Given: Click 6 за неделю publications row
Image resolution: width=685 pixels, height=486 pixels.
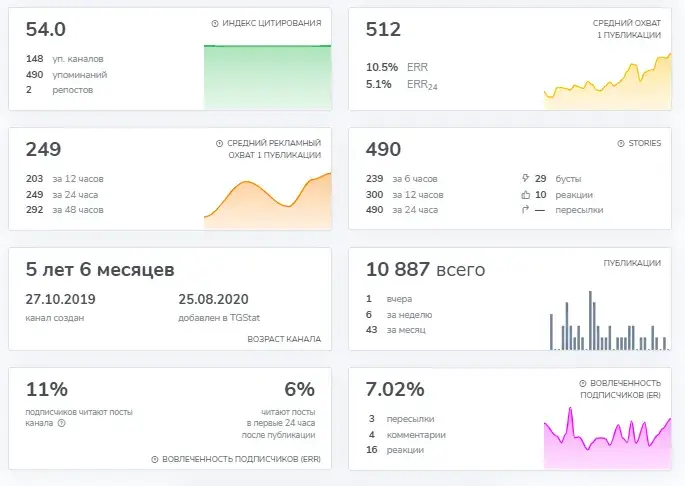Looking at the screenshot, I should 399,315.
